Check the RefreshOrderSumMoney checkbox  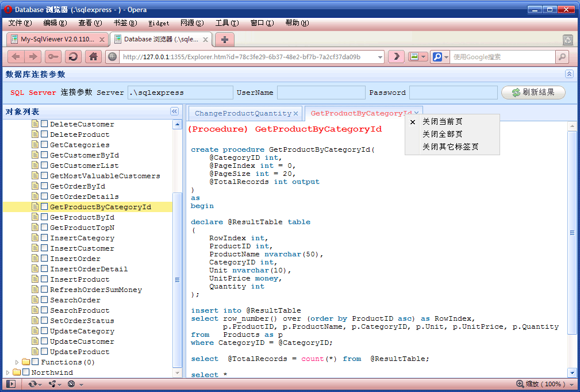tap(44, 290)
